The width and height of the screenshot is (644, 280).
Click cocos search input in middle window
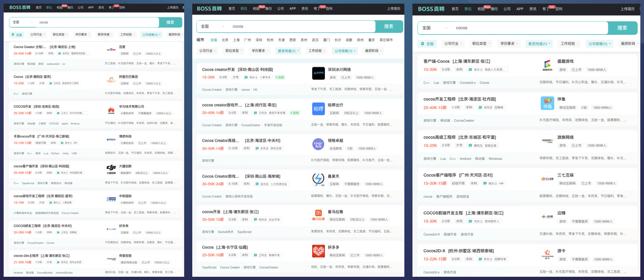coord(302,26)
